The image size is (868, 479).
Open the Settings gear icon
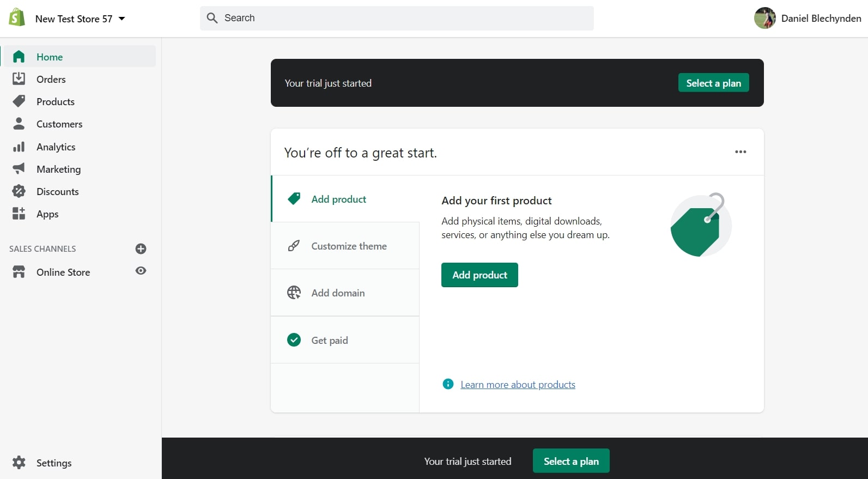19,463
